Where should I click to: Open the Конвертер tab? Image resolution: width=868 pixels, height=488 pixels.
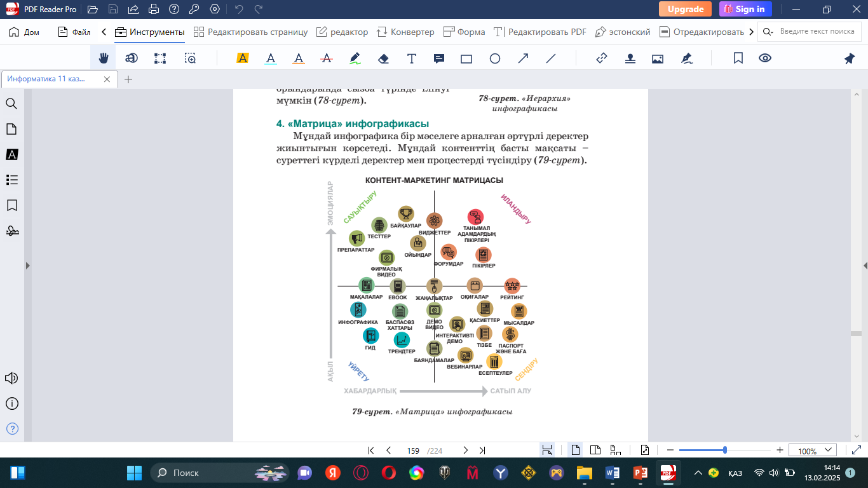coord(405,32)
